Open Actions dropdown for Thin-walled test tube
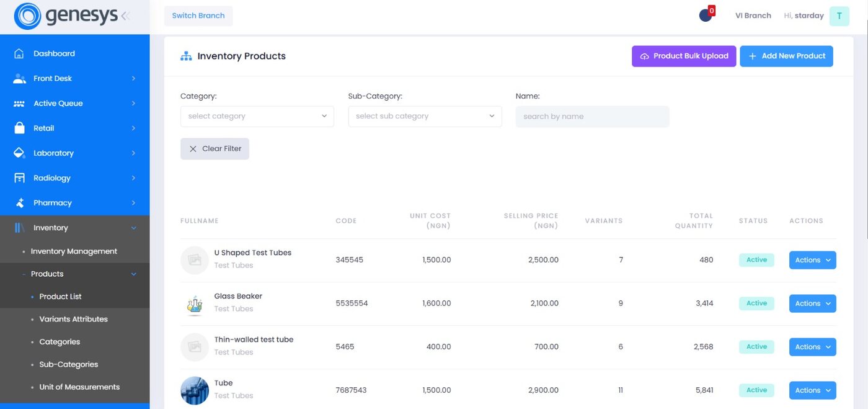The height and width of the screenshot is (409, 868). 812,347
